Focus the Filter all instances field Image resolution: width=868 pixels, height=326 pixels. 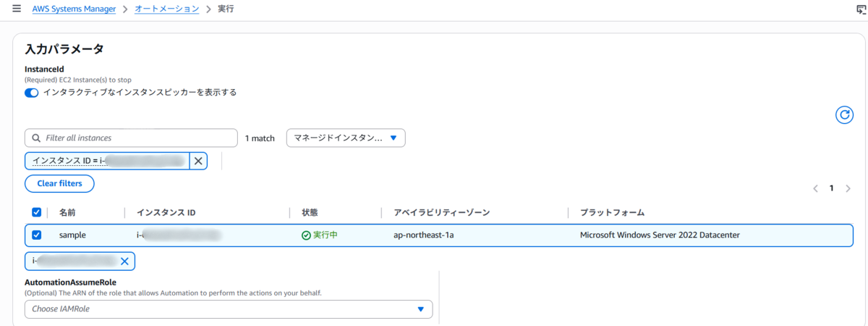(x=131, y=138)
